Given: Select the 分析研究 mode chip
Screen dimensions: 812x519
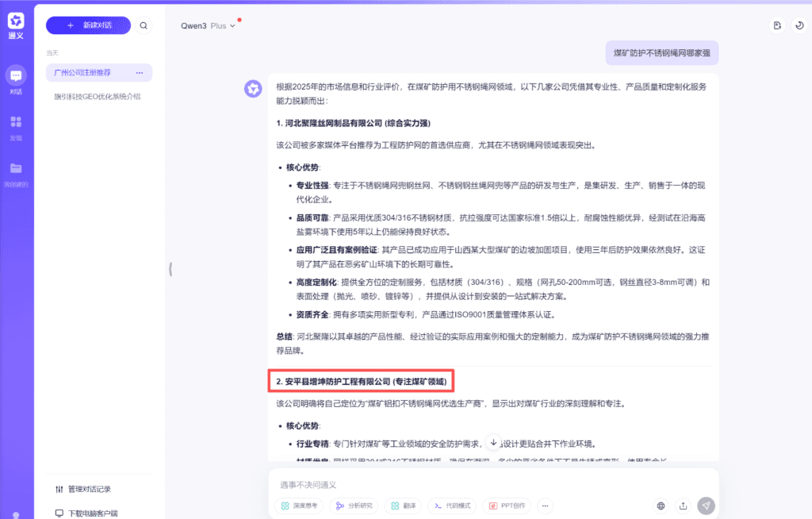Looking at the screenshot, I should (354, 506).
